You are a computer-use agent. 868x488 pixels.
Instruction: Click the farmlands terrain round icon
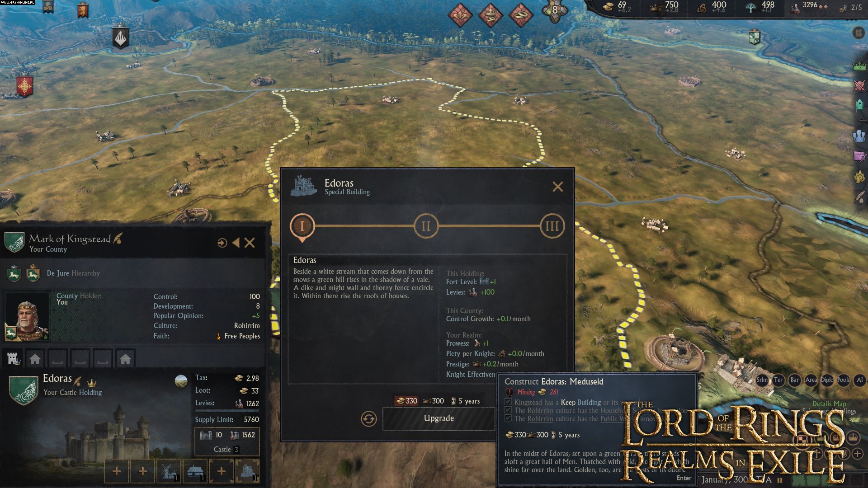(181, 381)
